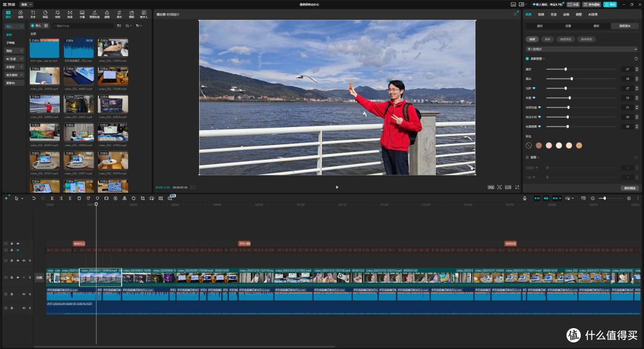This screenshot has height=349, width=644.
Task: Open the selection tool dropdown arrow
Action: pos(22,199)
